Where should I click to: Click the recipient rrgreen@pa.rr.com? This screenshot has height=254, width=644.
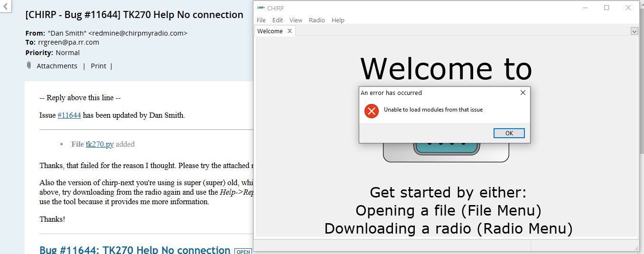(x=68, y=42)
